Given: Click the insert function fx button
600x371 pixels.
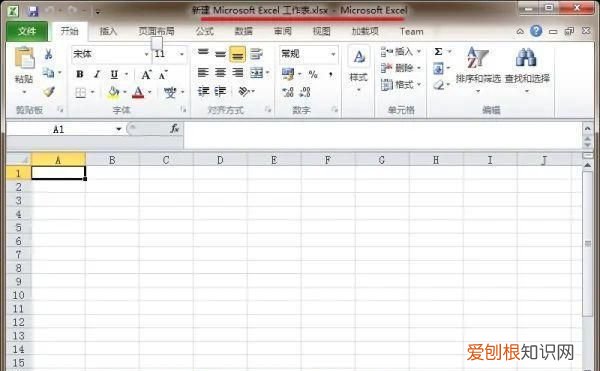Looking at the screenshot, I should [174, 129].
